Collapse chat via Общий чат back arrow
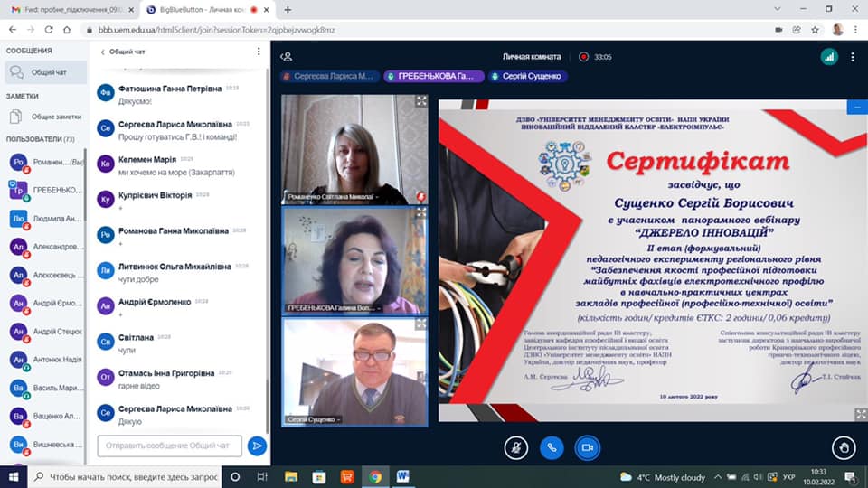 [103, 52]
